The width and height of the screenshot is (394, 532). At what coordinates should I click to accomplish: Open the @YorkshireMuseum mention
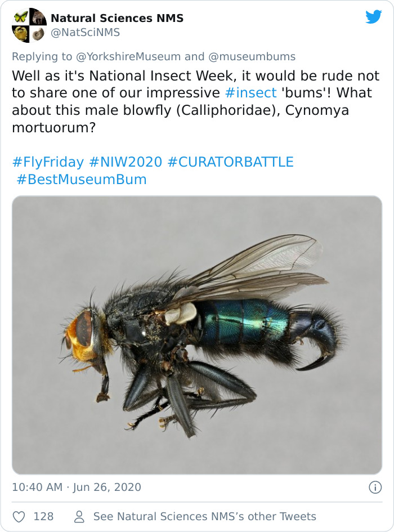[x=128, y=56]
